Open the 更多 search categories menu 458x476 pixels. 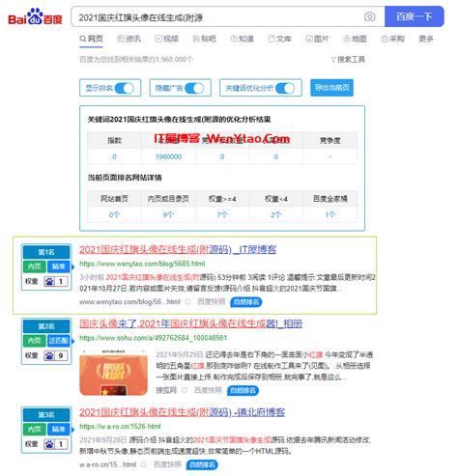[x=426, y=39]
